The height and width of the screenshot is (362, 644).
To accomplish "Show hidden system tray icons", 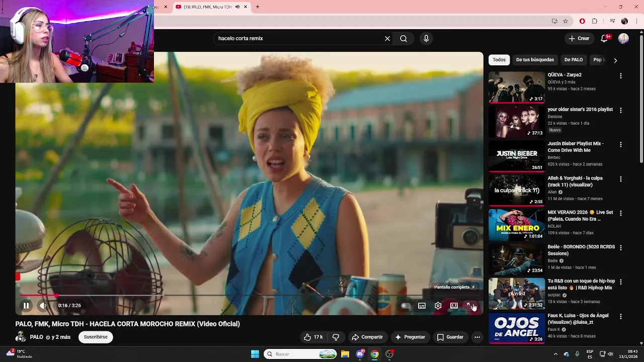I will (x=555, y=354).
